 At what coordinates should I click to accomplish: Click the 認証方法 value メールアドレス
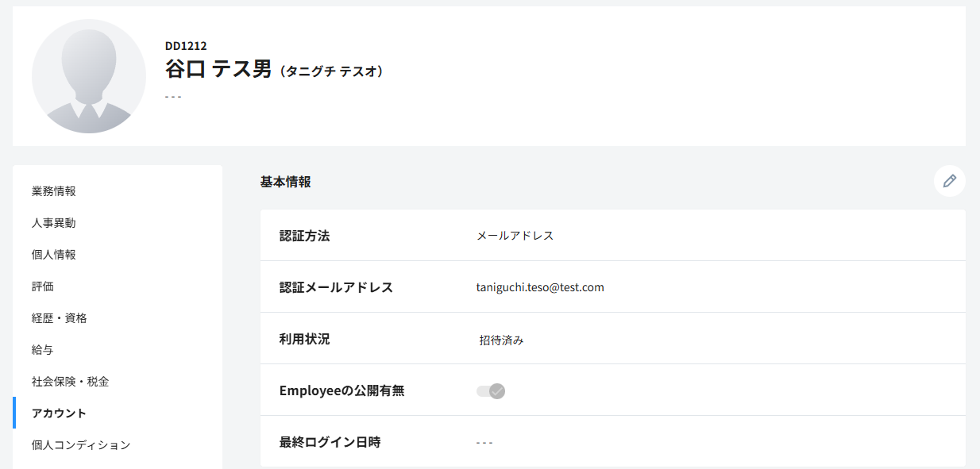click(515, 236)
